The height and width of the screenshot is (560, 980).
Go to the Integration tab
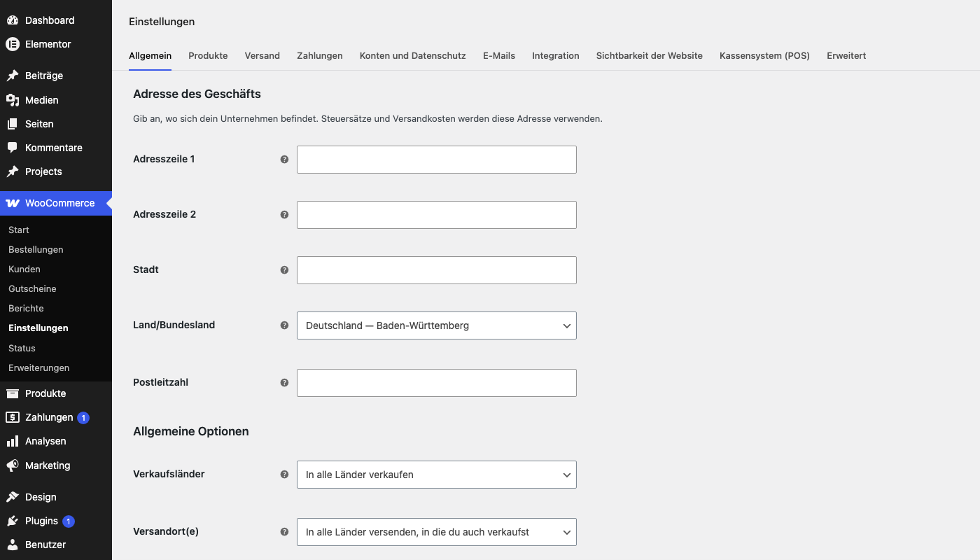[556, 56]
